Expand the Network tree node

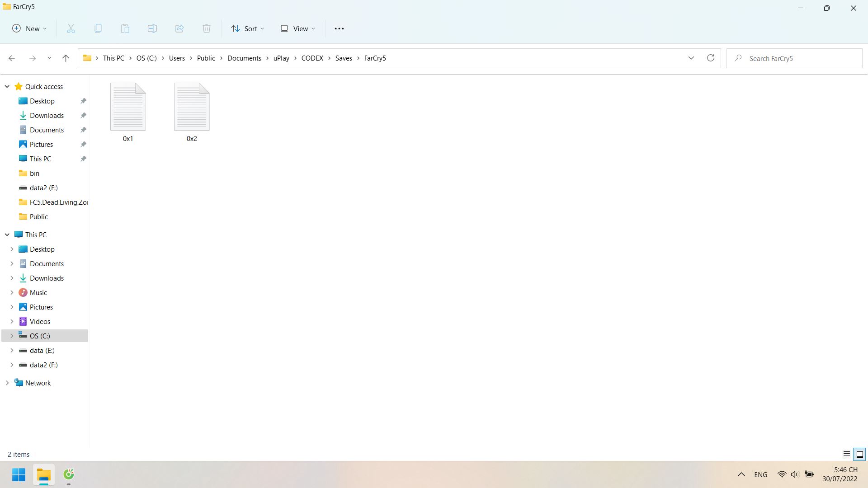7,383
